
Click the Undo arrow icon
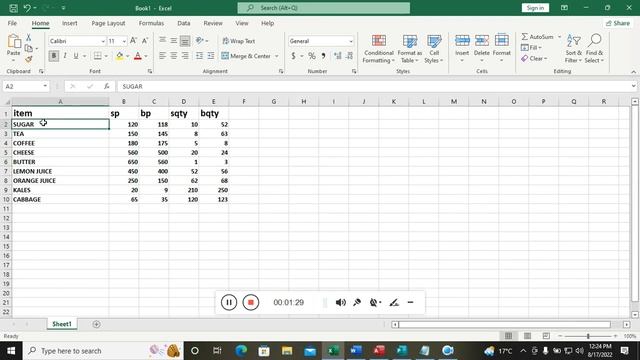tap(27, 8)
